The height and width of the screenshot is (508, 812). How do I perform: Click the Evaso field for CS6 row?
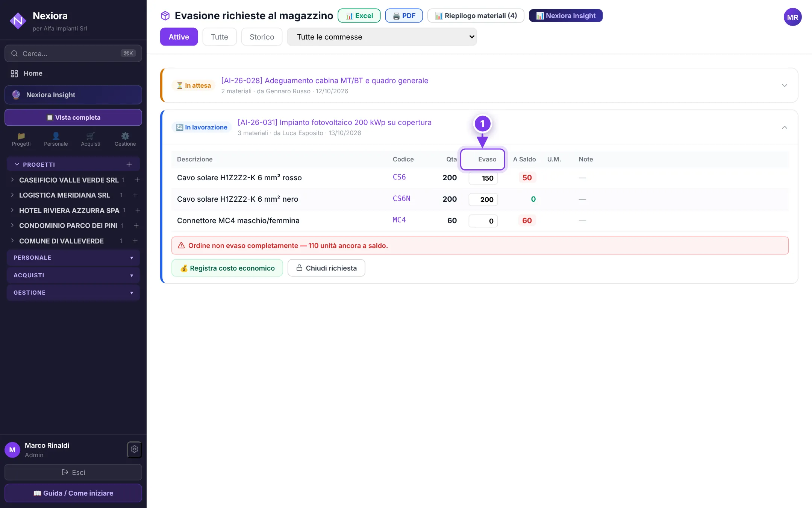[483, 178]
